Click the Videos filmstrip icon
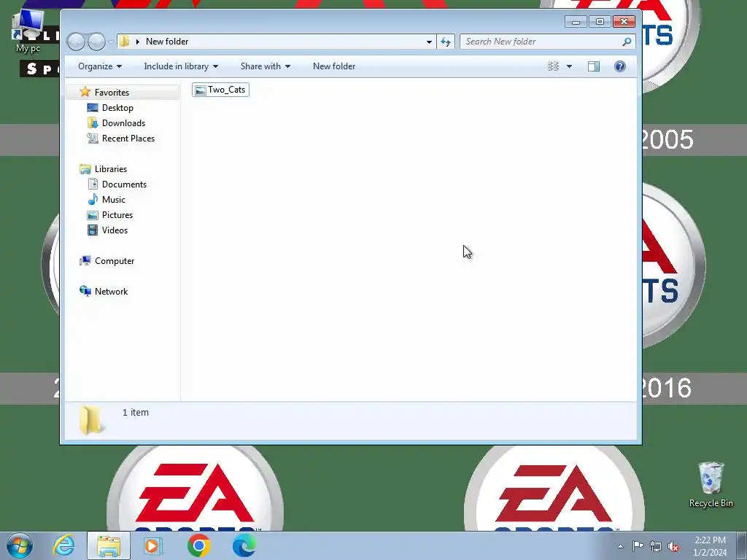Screen dimensions: 747x560 [x=93, y=230]
